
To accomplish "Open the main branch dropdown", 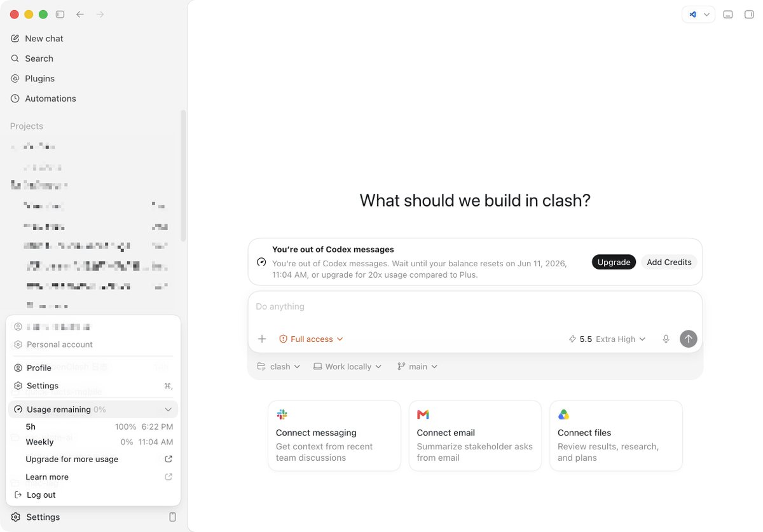I will (417, 367).
